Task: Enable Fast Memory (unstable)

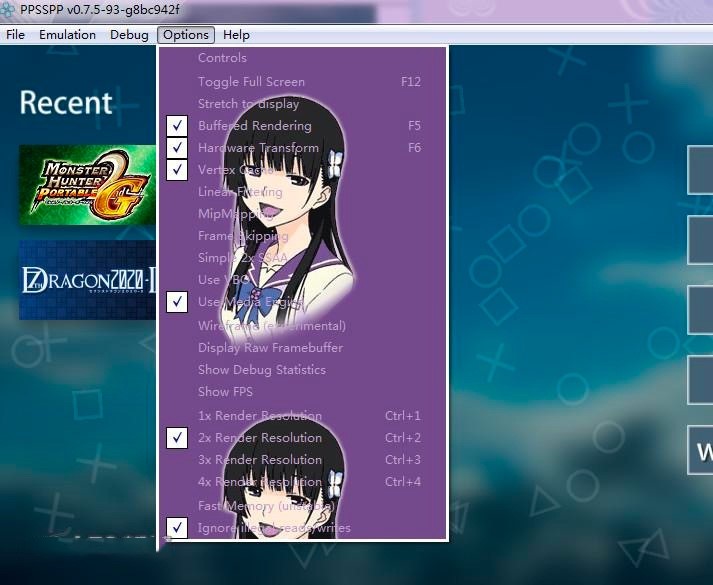Action: tap(302, 506)
